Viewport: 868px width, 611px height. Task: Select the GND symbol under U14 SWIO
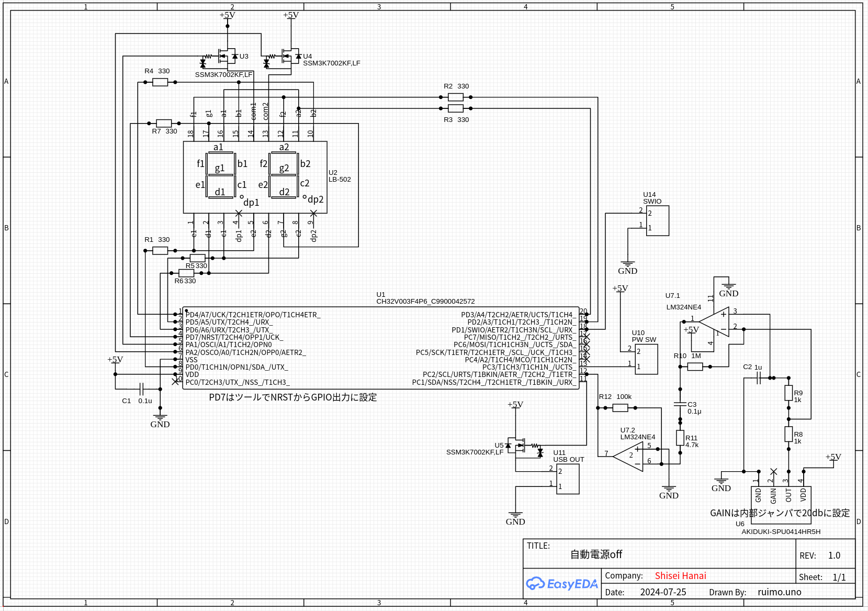pos(627,268)
